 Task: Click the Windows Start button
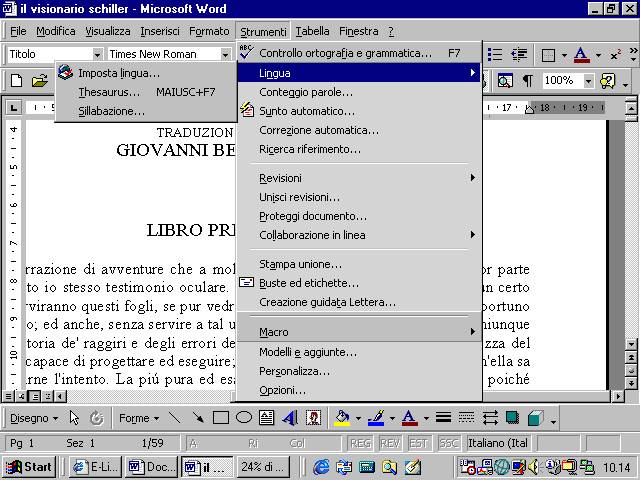click(29, 467)
